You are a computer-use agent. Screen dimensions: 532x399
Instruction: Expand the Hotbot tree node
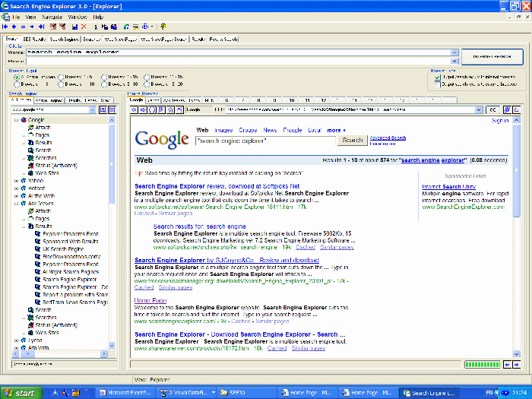(x=16, y=188)
